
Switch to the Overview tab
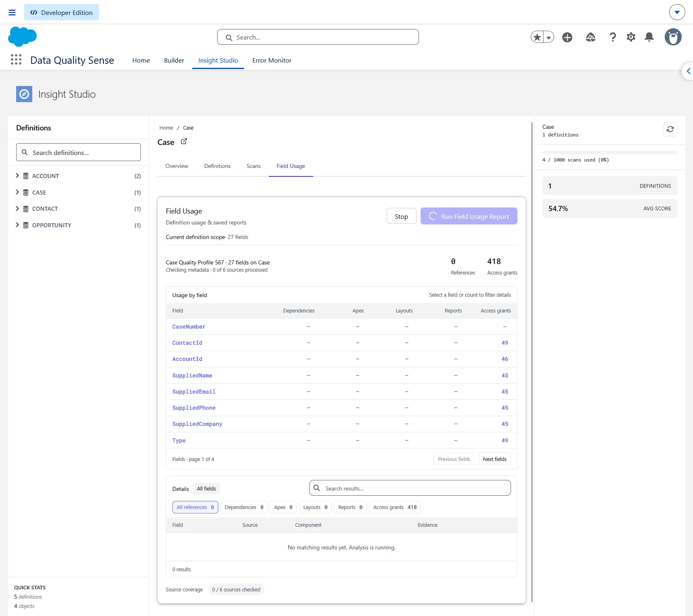pos(177,166)
